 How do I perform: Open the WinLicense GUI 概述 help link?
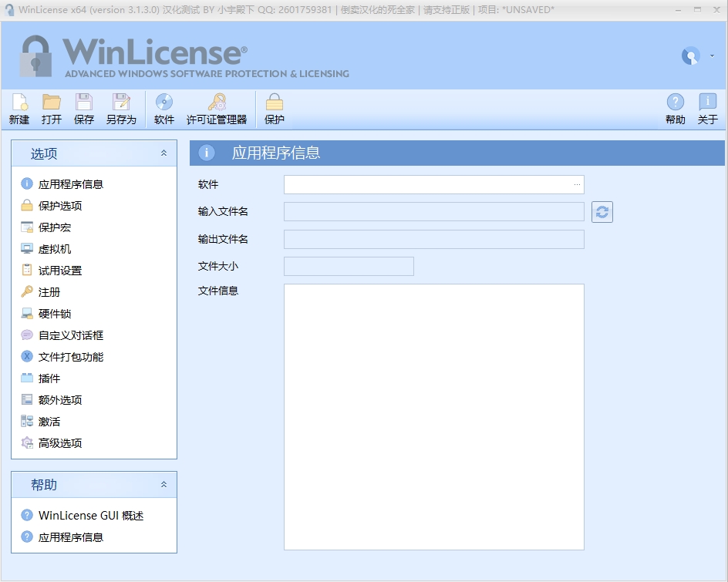pos(83,516)
